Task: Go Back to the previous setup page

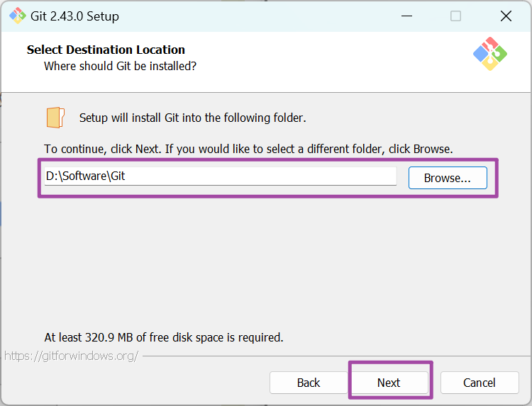Action: 309,383
